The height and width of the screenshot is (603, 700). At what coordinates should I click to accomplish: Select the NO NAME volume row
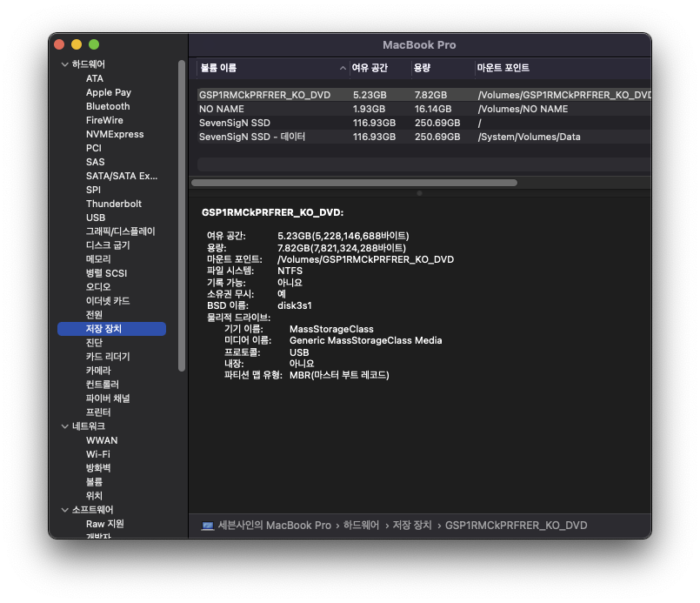[x=423, y=109]
